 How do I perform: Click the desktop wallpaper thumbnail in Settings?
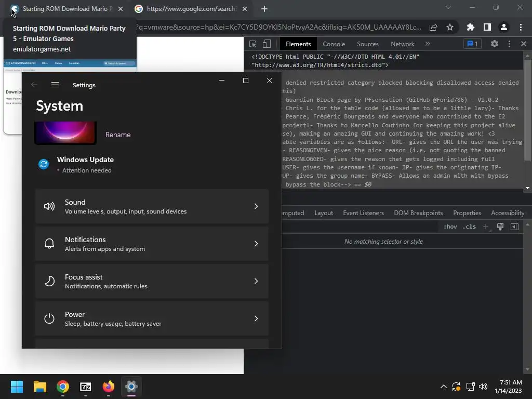tap(65, 132)
